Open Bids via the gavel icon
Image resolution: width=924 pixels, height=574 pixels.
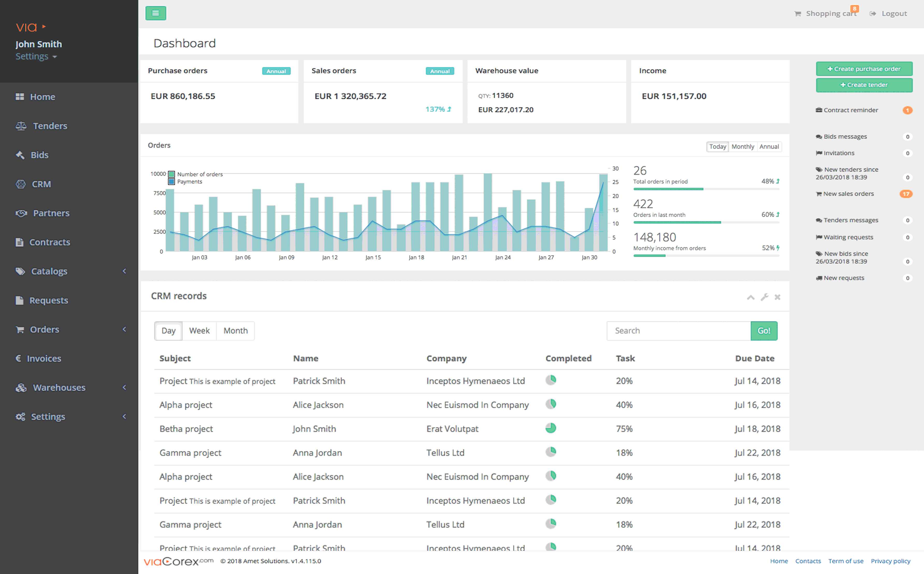coord(20,155)
